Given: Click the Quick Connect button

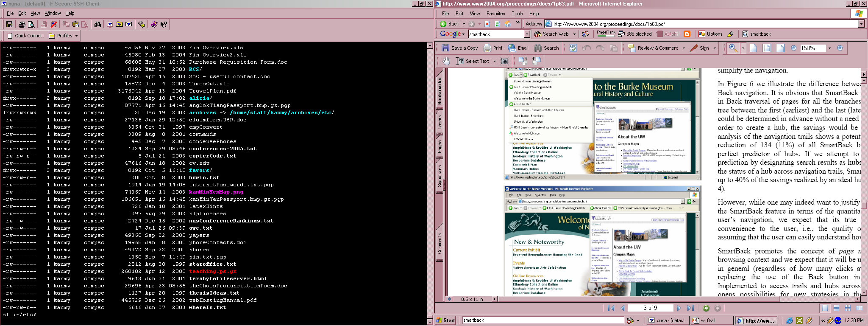Looking at the screenshot, I should 25,36.
